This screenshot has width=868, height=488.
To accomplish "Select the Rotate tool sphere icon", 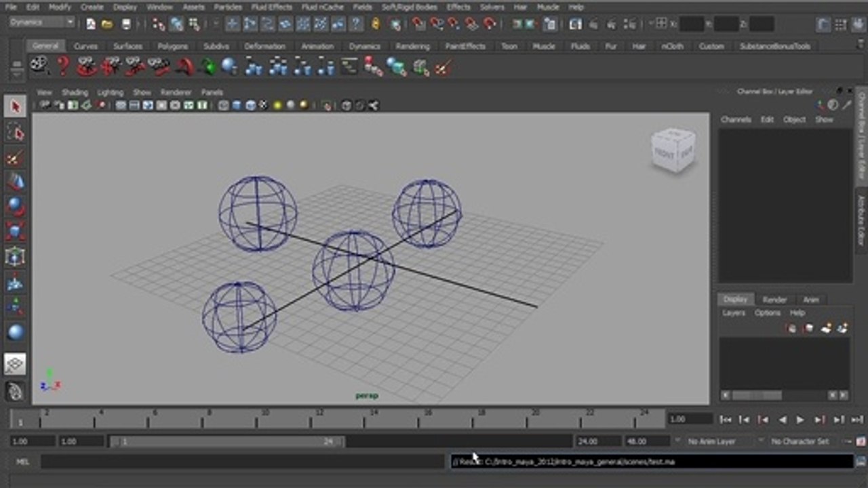I will (x=16, y=206).
